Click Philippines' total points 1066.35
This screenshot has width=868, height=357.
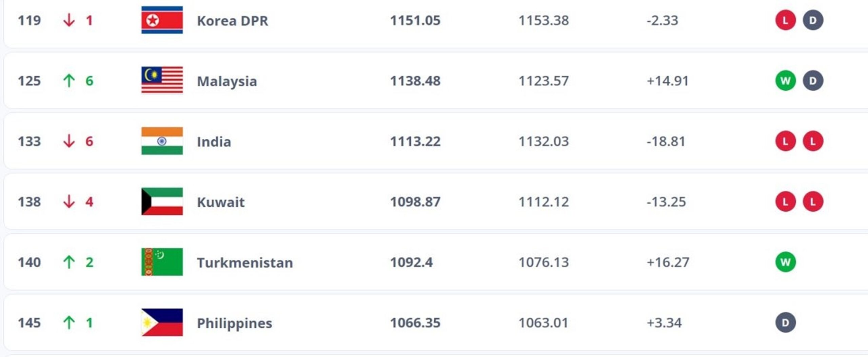coord(415,323)
